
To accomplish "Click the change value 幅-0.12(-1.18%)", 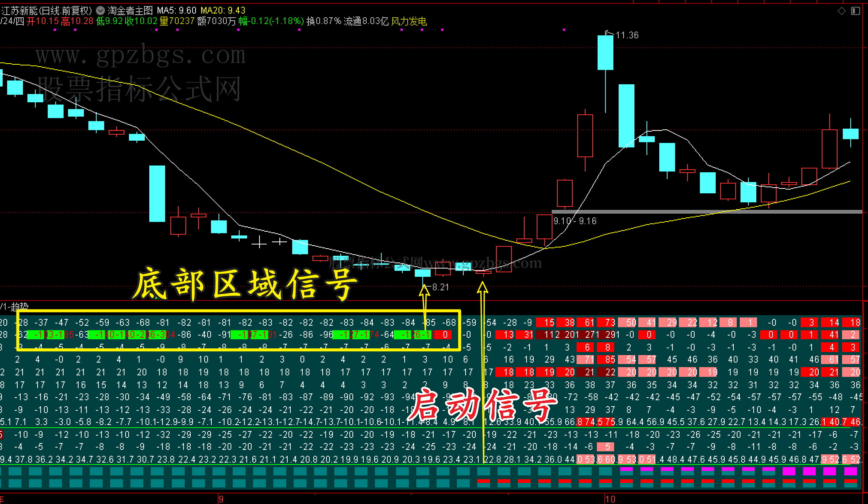I will click(271, 21).
